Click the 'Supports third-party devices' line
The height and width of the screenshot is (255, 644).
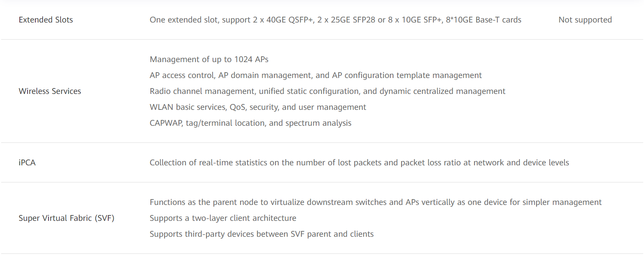[x=261, y=234]
